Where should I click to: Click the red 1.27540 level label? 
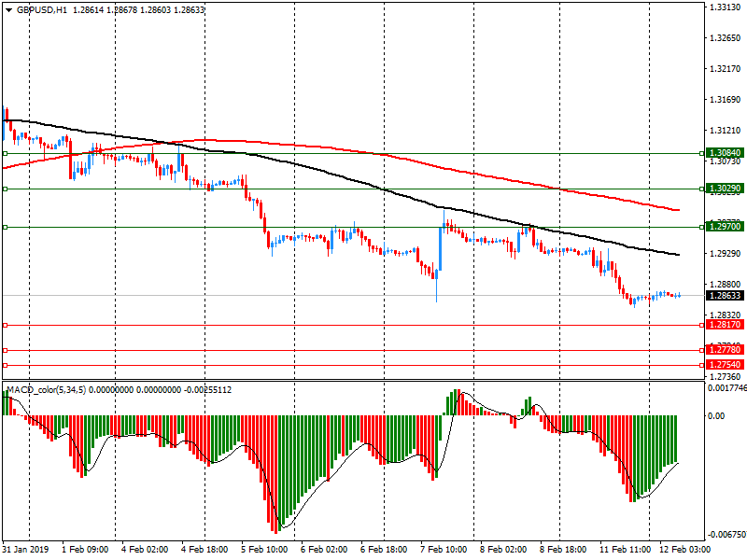point(725,364)
